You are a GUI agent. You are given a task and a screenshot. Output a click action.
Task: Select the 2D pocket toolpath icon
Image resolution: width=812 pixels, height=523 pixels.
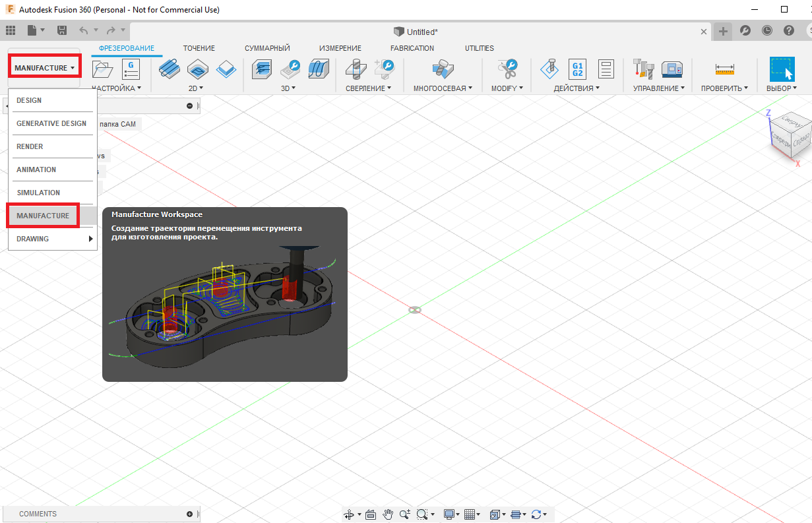coord(198,69)
